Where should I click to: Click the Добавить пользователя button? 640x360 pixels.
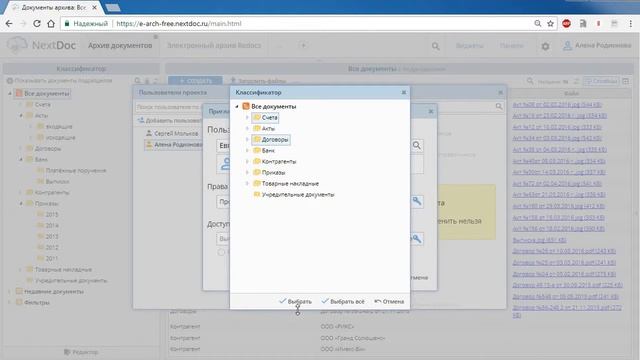(x=169, y=120)
